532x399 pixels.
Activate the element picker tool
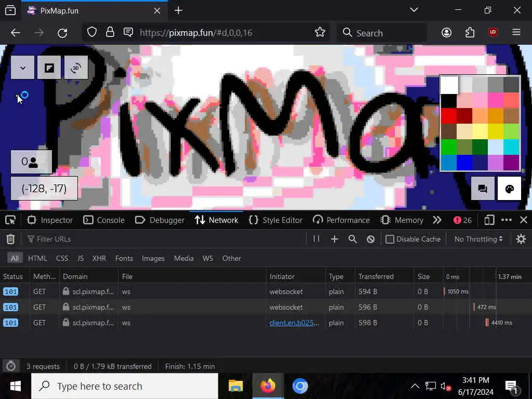[x=10, y=220]
